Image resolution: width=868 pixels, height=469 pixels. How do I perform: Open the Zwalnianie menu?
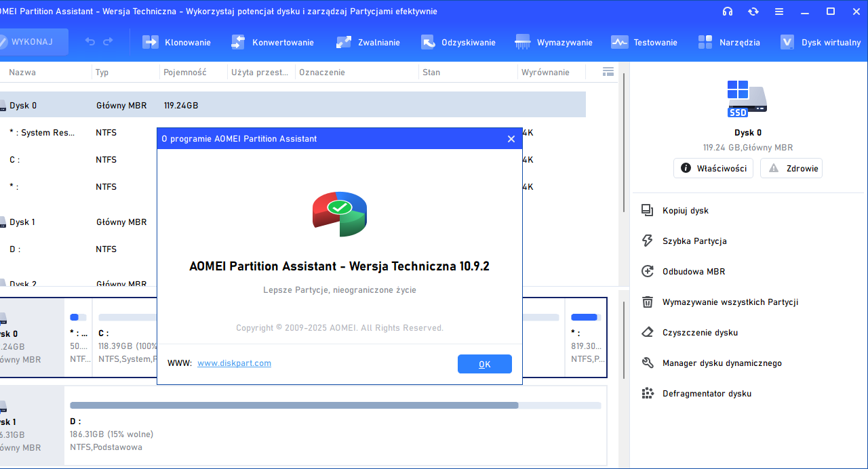click(368, 42)
